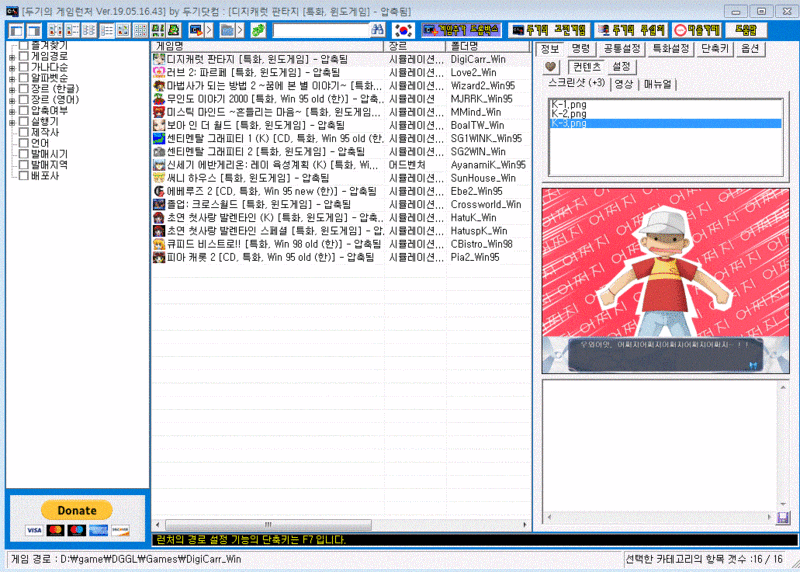
Task: Open the arrow dropdown beside run game icon
Action: pos(209,30)
